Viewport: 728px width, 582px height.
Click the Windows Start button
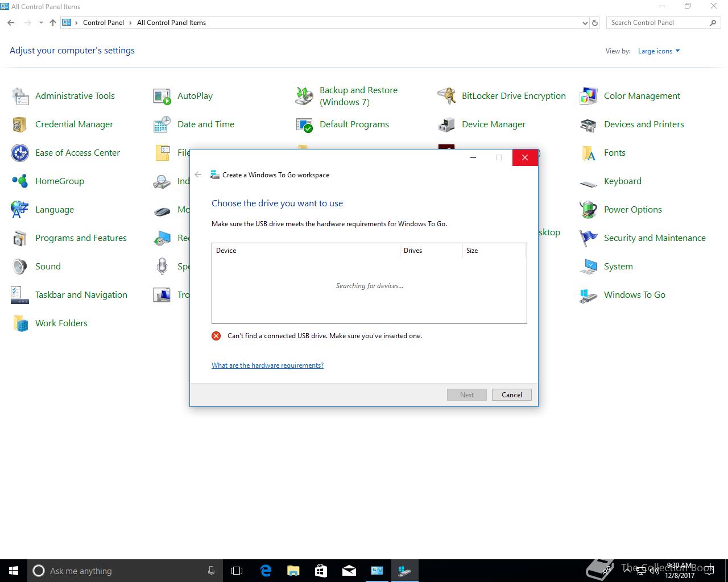[x=14, y=571]
